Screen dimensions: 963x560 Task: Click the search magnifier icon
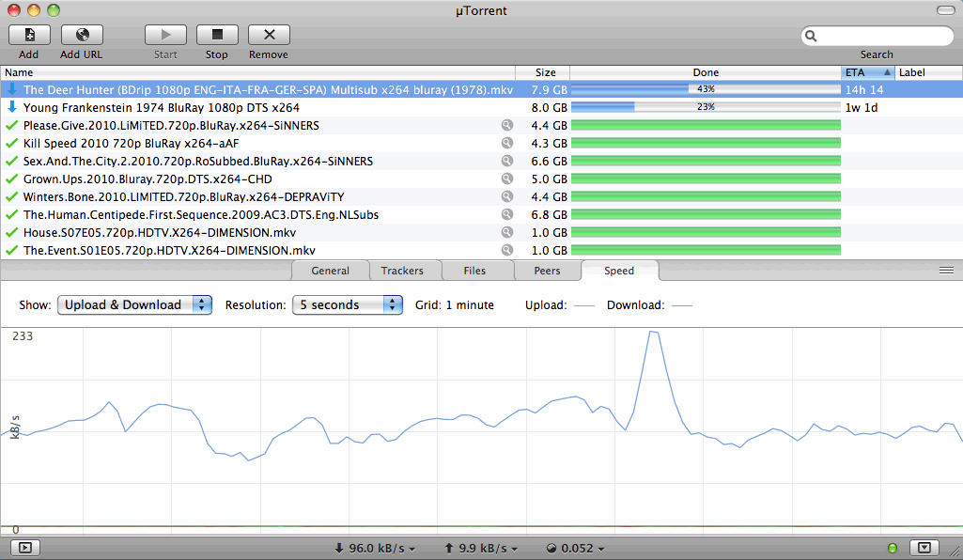pyautogui.click(x=811, y=37)
